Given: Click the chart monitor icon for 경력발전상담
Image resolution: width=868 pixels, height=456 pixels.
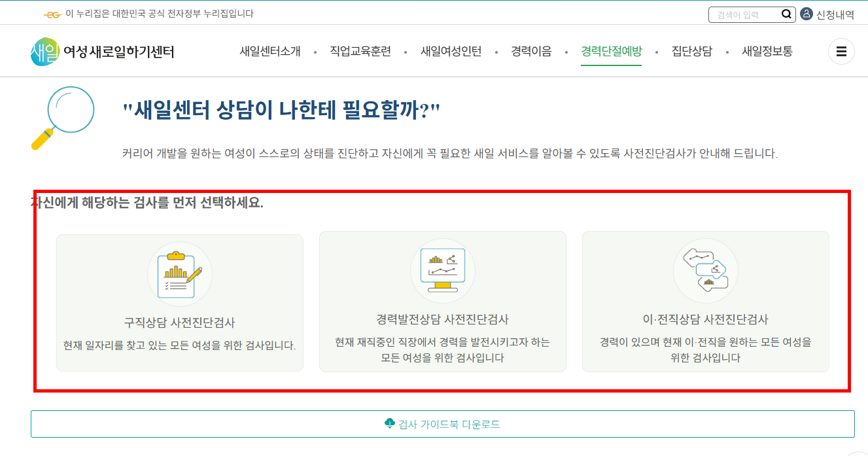Looking at the screenshot, I should 443,271.
